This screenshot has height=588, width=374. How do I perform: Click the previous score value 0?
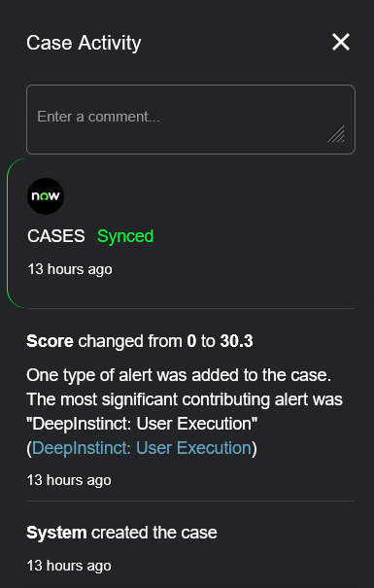point(191,341)
